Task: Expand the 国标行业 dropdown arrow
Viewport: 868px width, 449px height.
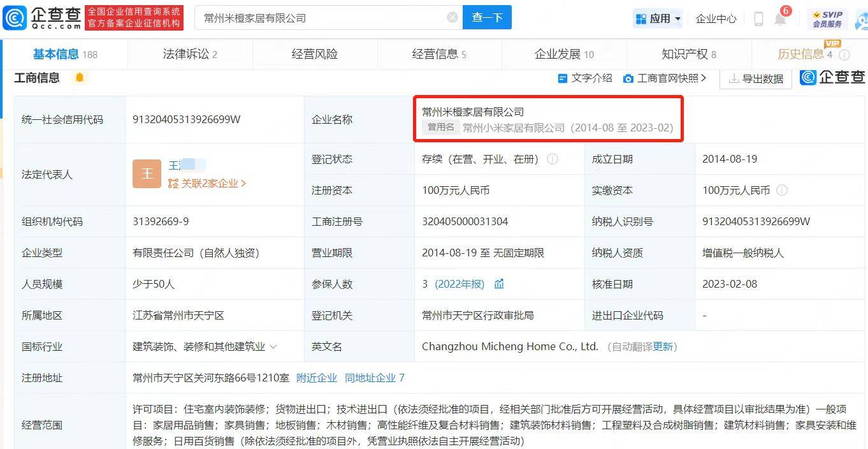Action: tap(273, 347)
